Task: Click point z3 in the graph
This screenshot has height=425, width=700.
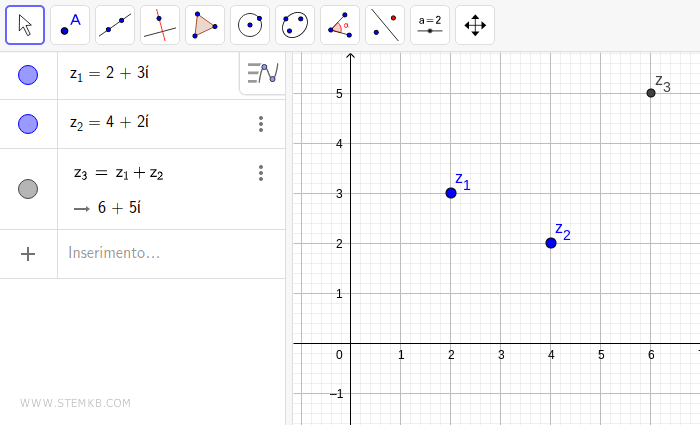Action: [x=651, y=93]
